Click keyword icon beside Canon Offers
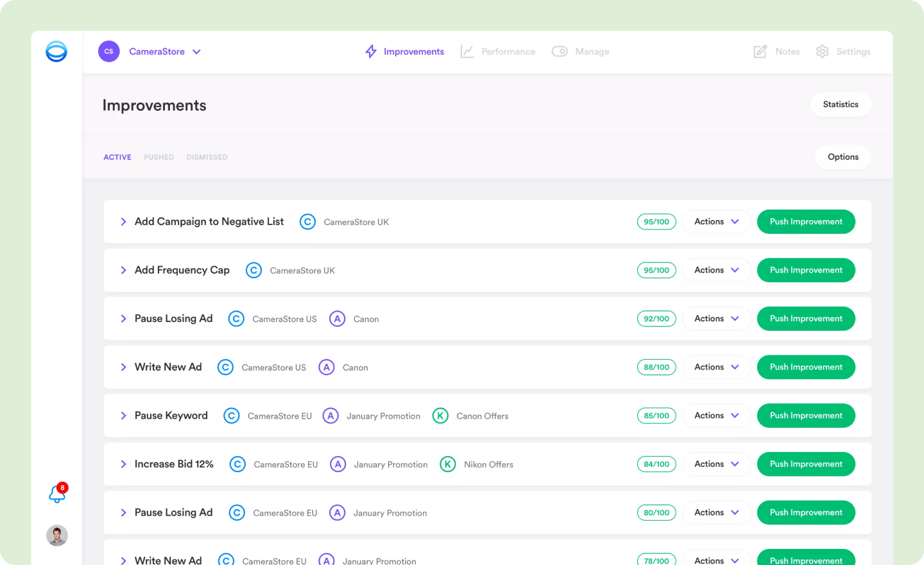This screenshot has height=565, width=924. click(440, 416)
